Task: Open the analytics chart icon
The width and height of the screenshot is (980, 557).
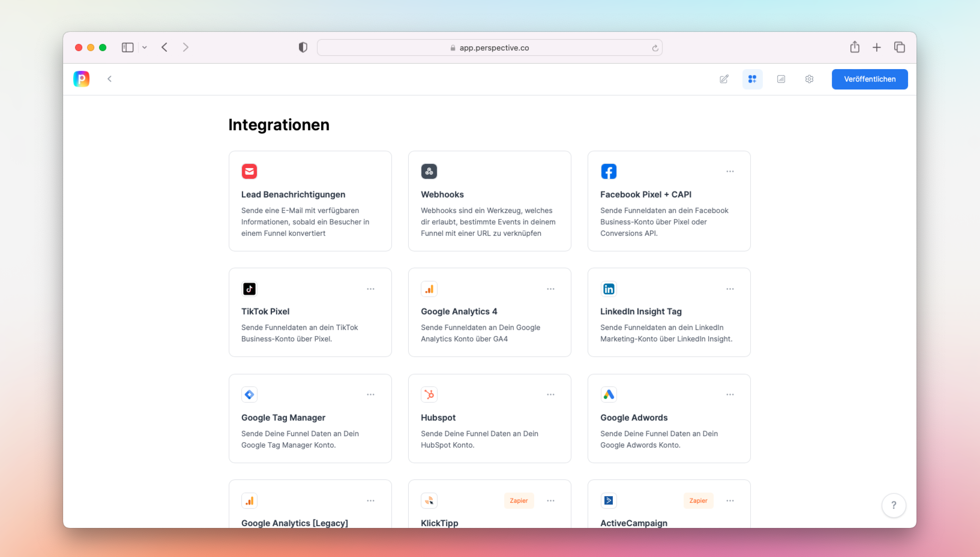Action: (781, 79)
